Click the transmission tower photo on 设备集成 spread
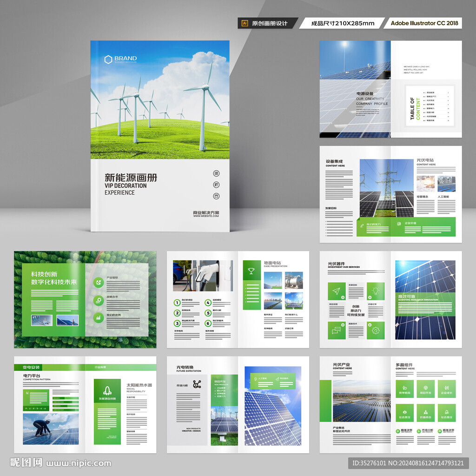 click(x=386, y=188)
